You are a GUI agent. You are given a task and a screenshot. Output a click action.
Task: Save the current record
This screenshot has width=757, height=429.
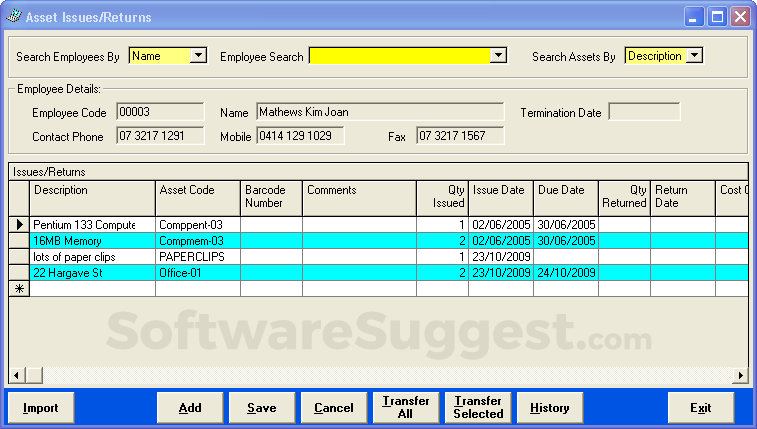[261, 408]
